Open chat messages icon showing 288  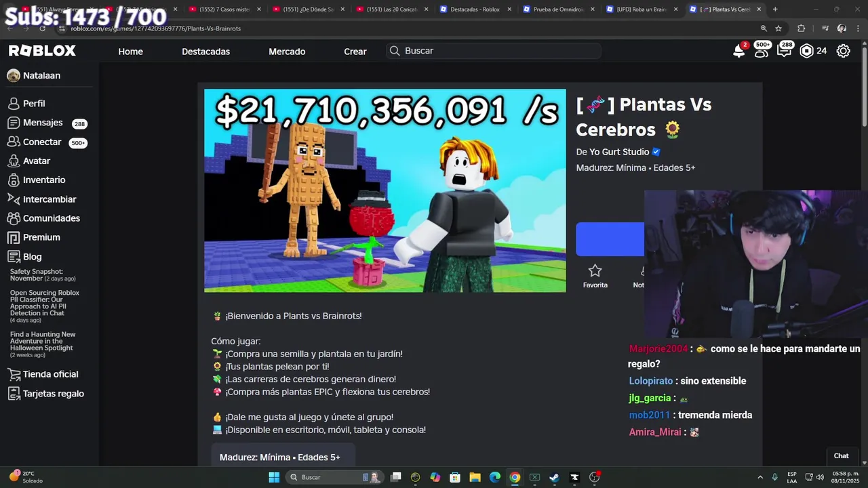[784, 51]
